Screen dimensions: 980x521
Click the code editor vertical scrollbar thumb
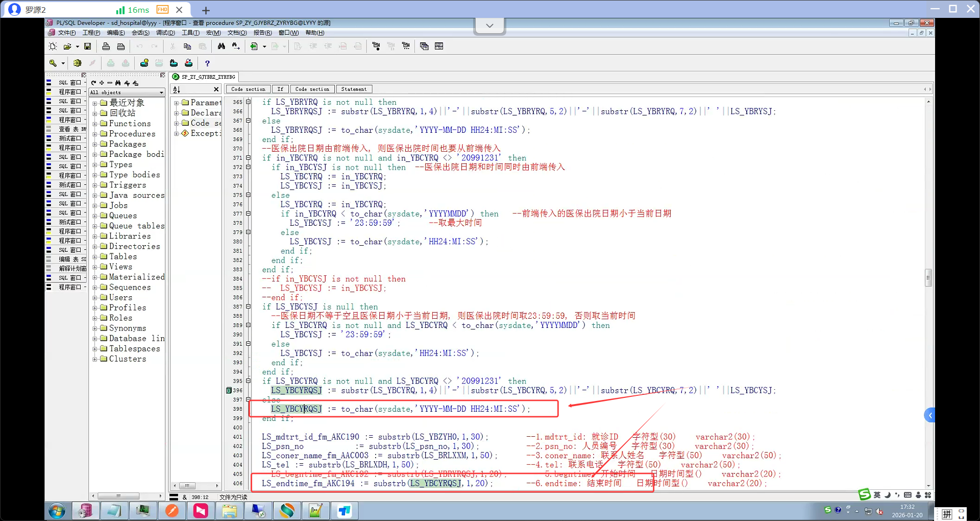coord(928,278)
